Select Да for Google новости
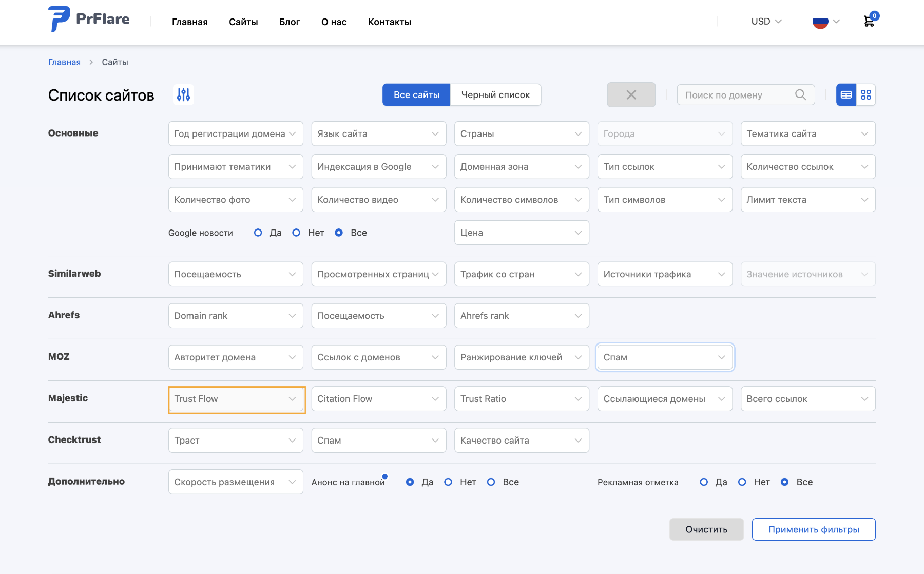Image resolution: width=924 pixels, height=574 pixels. click(x=258, y=233)
